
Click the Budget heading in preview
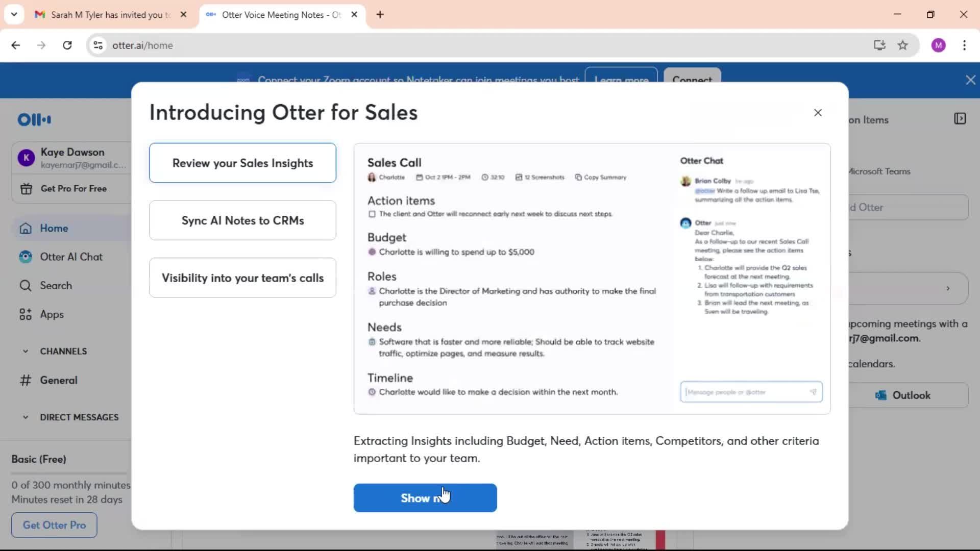tap(386, 238)
